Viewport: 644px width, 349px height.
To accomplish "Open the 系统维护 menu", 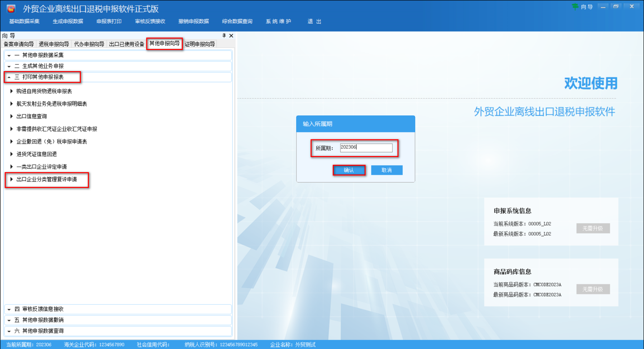I will [278, 21].
